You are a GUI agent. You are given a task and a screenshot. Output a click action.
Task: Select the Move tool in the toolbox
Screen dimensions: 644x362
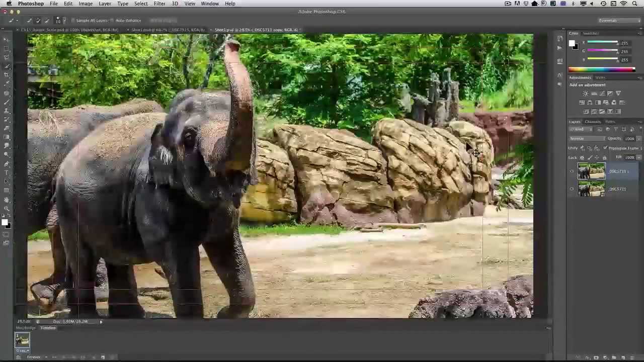click(x=6, y=39)
